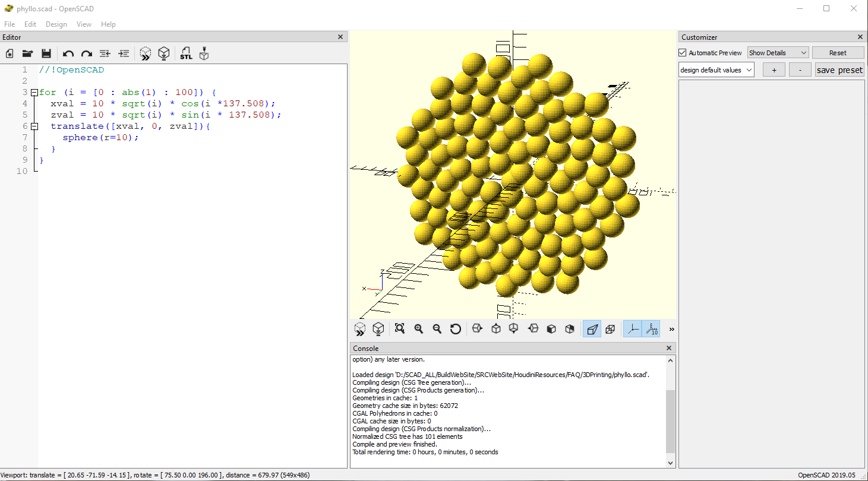Screen dimensions: 868x481
Task: Click View All icon in viewport toolbar
Action: (x=400, y=328)
